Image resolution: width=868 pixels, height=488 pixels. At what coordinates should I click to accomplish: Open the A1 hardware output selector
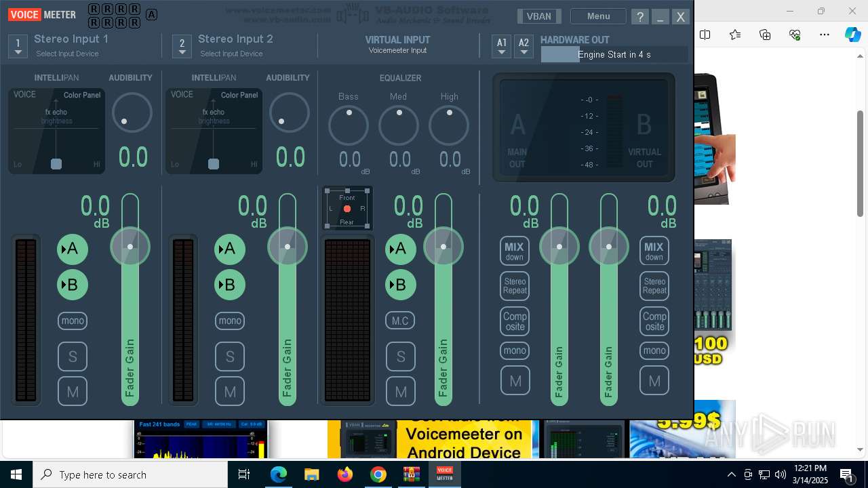pos(501,46)
